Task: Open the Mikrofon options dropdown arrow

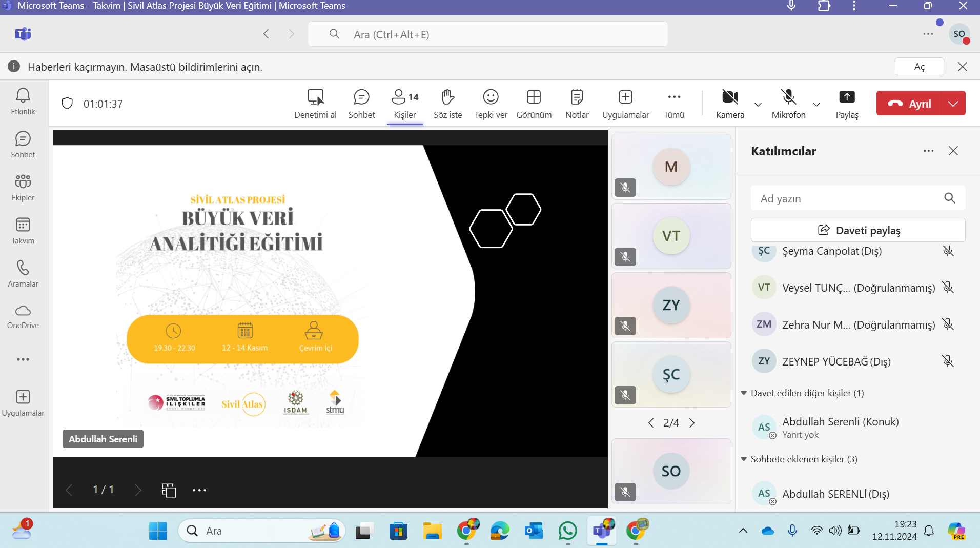Action: [x=816, y=104]
